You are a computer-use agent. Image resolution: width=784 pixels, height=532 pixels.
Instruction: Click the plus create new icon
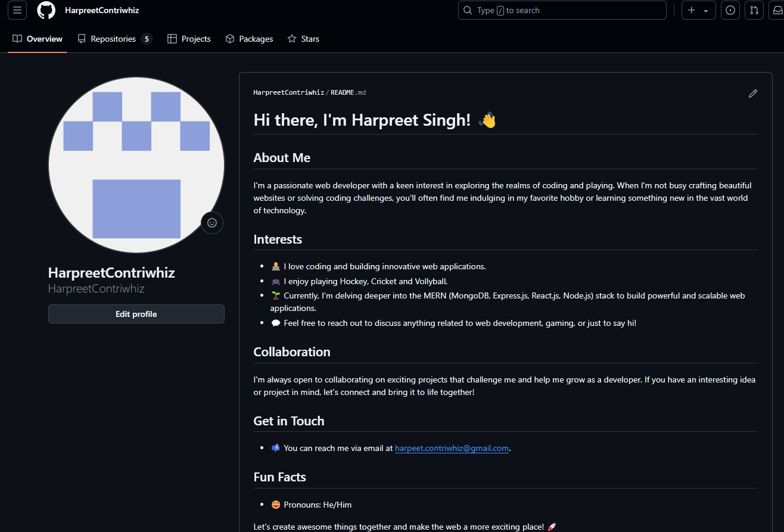[x=692, y=10]
